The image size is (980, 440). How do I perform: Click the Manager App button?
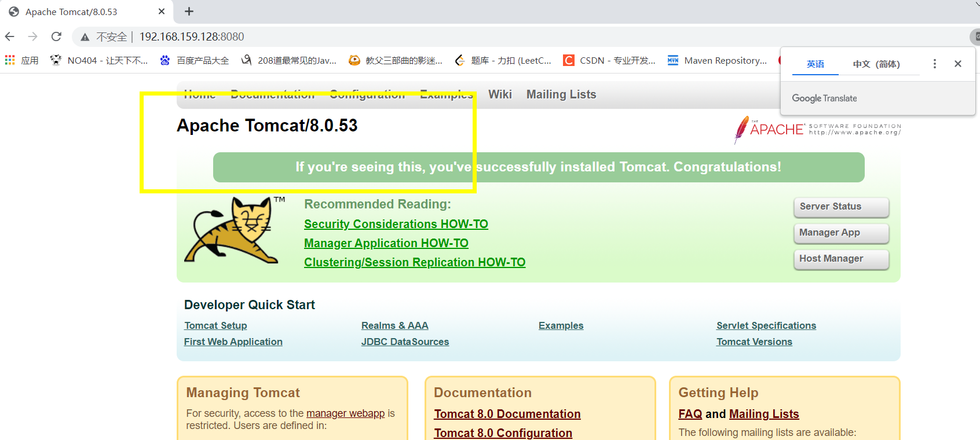pos(841,233)
